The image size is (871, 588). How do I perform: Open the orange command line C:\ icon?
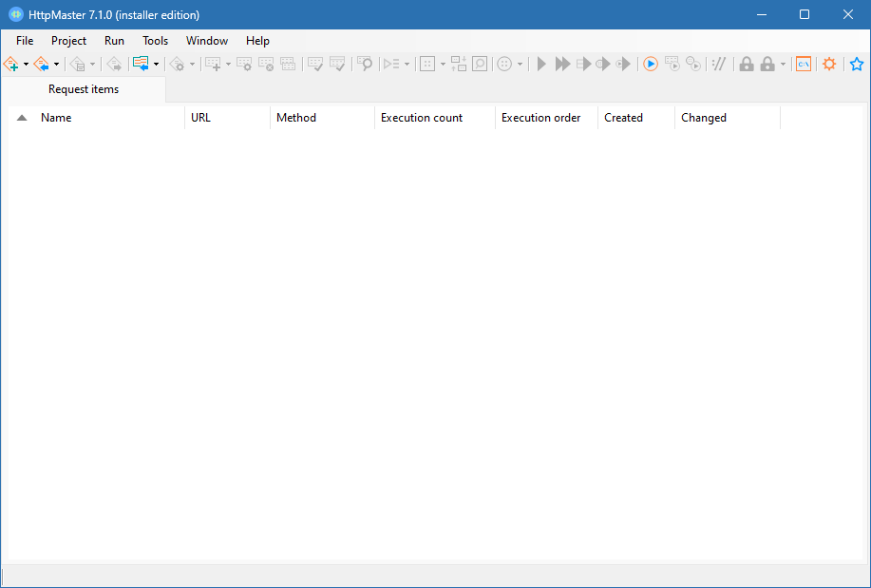(804, 65)
